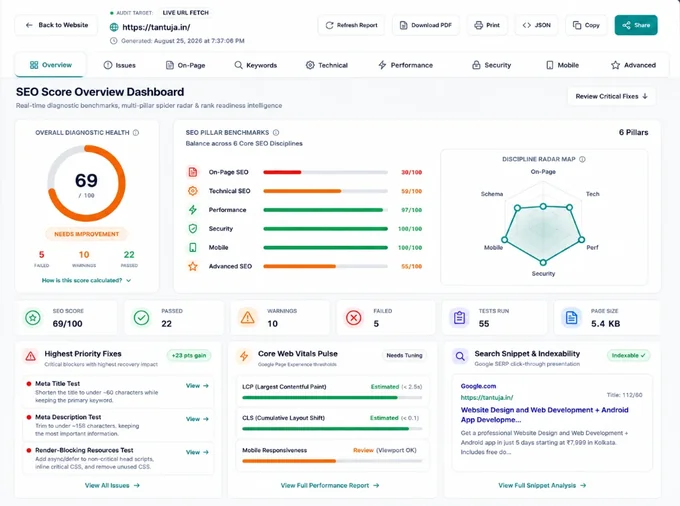Click the Failed red cross icon
Viewport: 680px width, 506px height.
pos(354,318)
